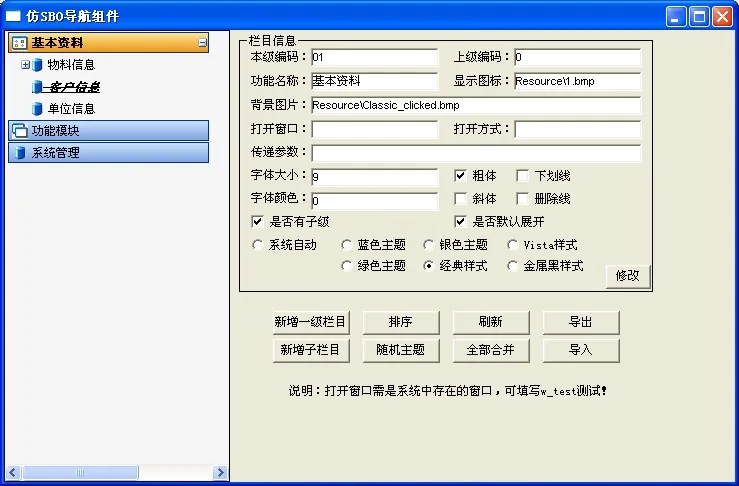Viewport: 739px width, 486px height.
Task: Click the 打开方式 input field
Action: coord(578,129)
